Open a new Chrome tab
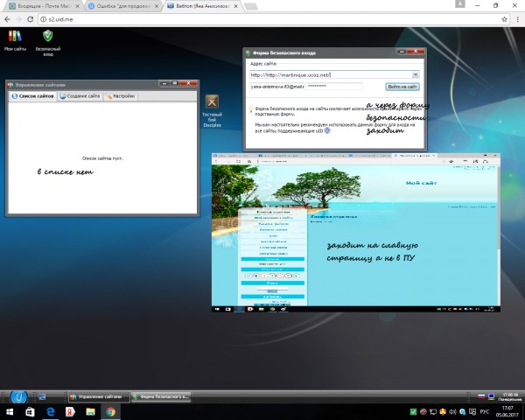Viewport: 525px width, 420px height. (x=251, y=6)
